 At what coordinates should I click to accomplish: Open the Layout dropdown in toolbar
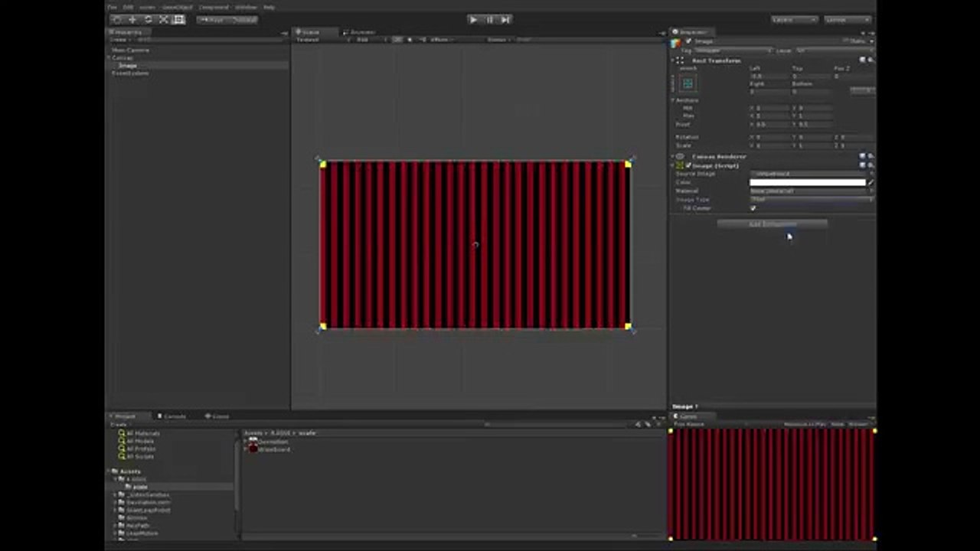[848, 19]
